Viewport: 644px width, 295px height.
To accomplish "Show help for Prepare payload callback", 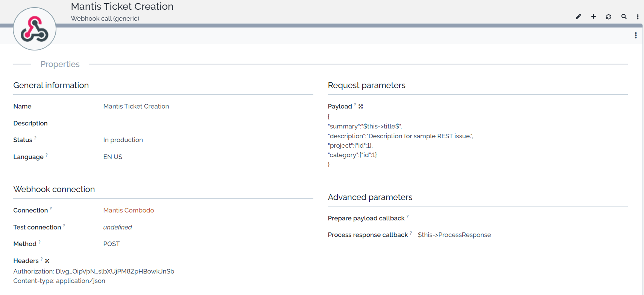I will (407, 216).
